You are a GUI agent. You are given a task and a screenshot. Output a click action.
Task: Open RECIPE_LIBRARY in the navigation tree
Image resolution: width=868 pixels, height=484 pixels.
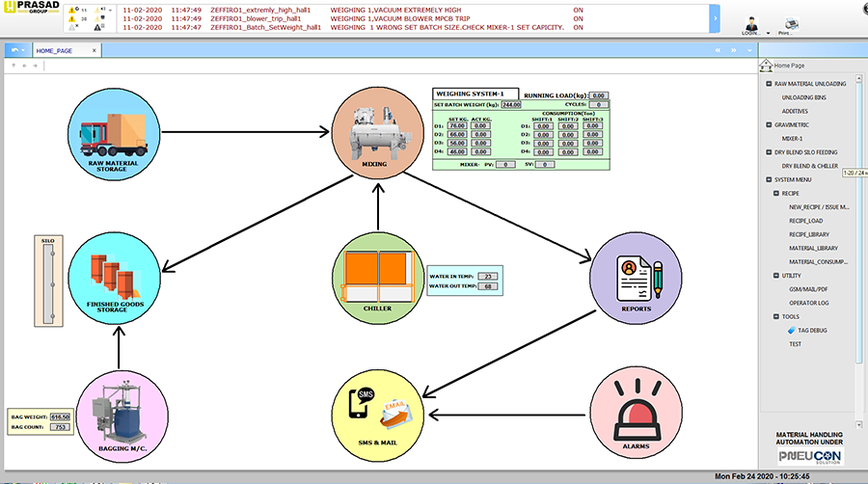pyautogui.click(x=809, y=234)
